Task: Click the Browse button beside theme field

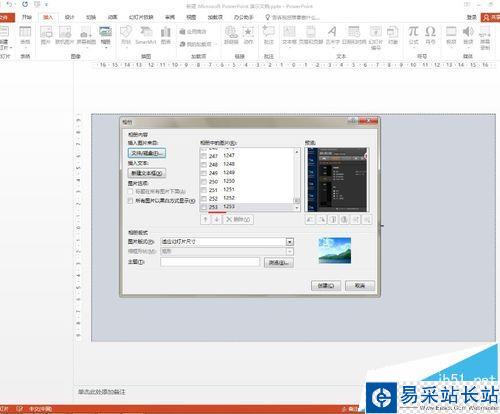Action: click(279, 263)
